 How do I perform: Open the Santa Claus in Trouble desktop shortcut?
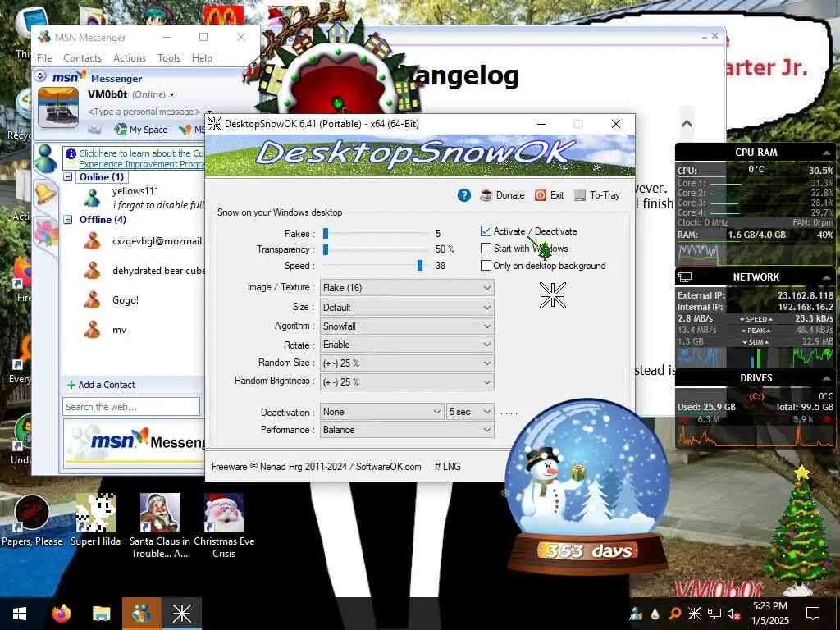(160, 526)
